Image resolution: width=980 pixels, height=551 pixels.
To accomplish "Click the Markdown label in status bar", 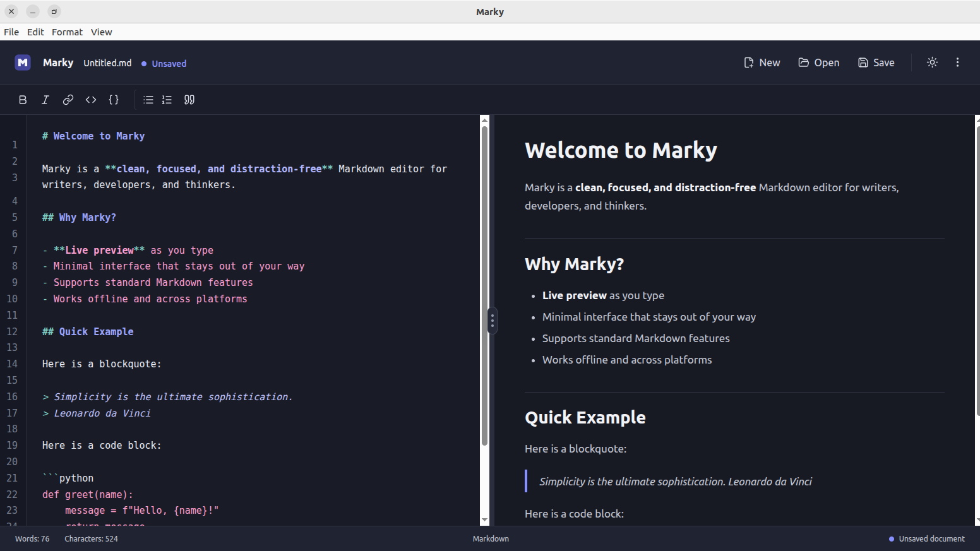I will tap(491, 539).
